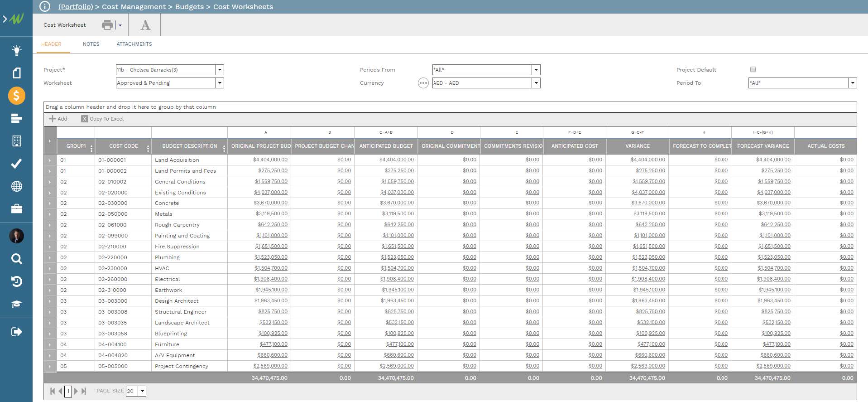Expand the sidebar using the logo chevron
The image size is (868, 402).
pyautogui.click(x=5, y=19)
